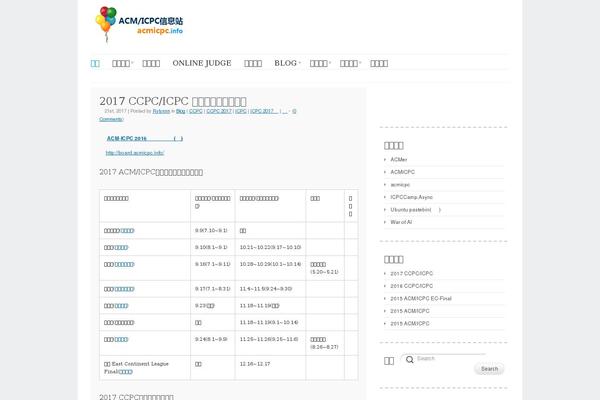This screenshot has width=600, height=400.
Task: Open the ONLINE JUDGE menu item
Action: click(202, 63)
